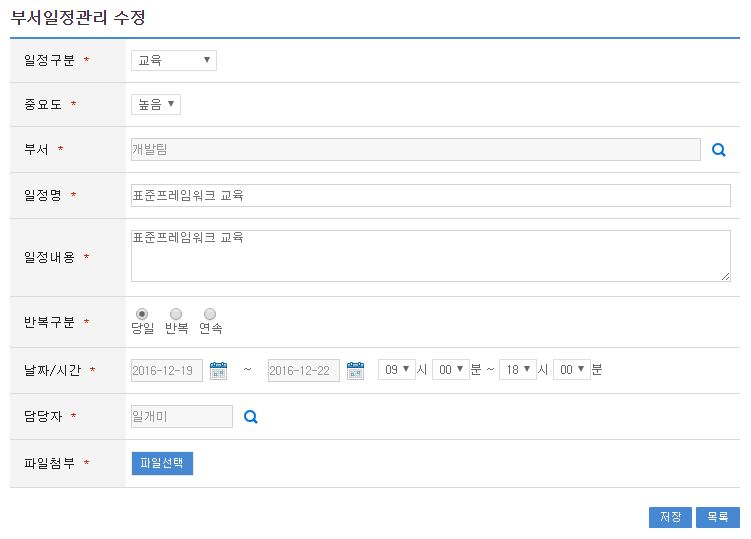751x539 pixels.
Task: Click the end date field 2016-12-22
Action: click(304, 371)
